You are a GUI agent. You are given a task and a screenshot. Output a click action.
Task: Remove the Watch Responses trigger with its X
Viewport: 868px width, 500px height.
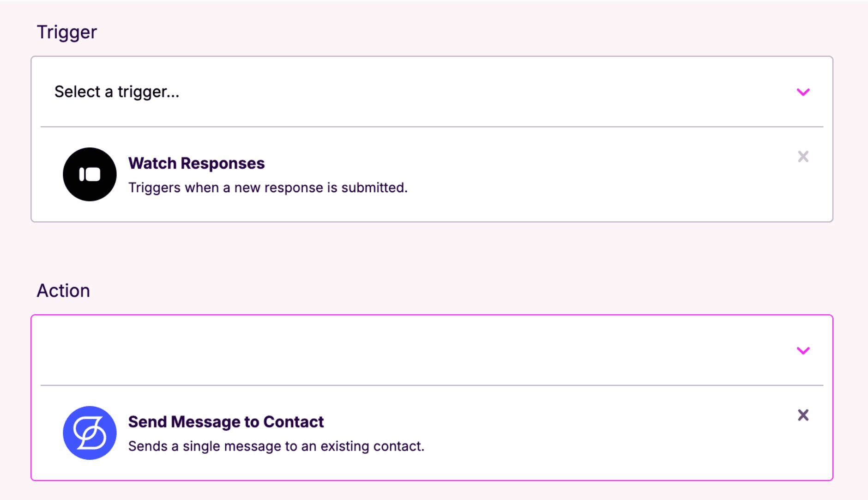pos(803,157)
